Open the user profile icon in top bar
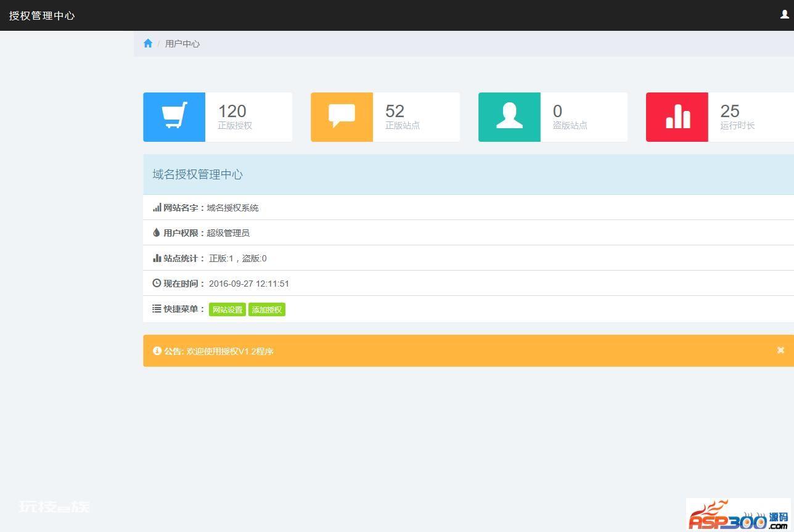 (785, 14)
